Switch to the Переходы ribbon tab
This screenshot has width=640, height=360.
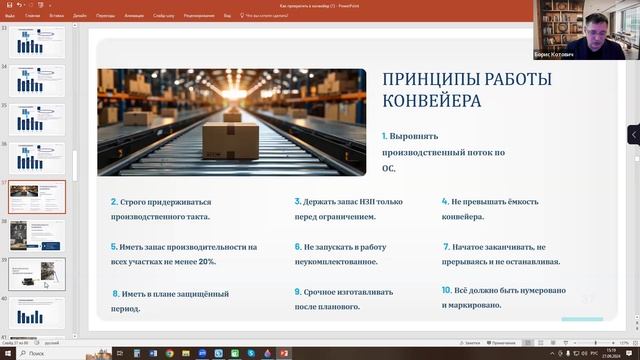[105, 16]
